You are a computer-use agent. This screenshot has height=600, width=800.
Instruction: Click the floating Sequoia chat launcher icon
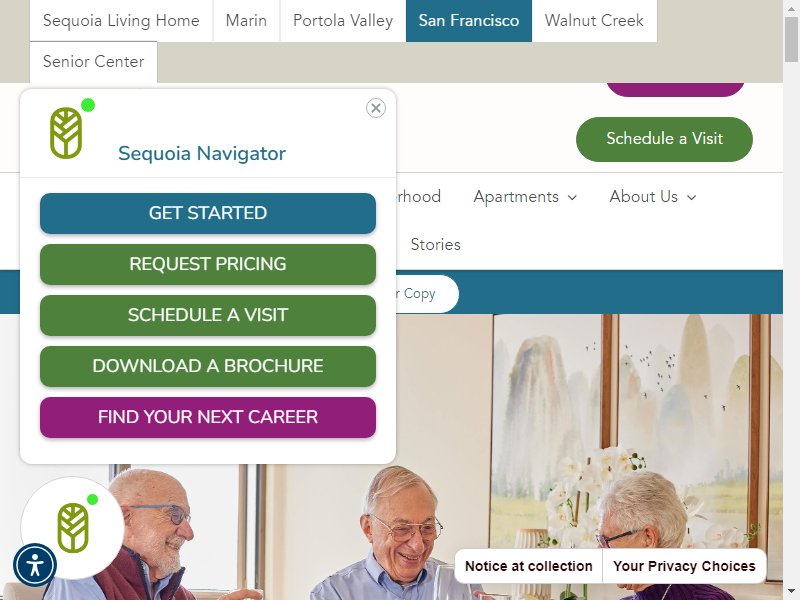[73, 528]
